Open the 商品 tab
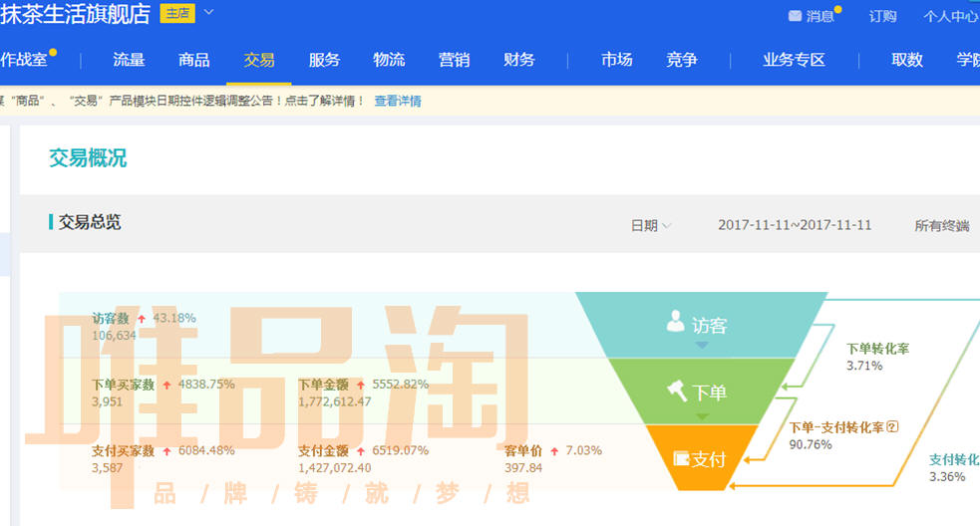Viewport: 980px width, 526px height. click(x=193, y=60)
